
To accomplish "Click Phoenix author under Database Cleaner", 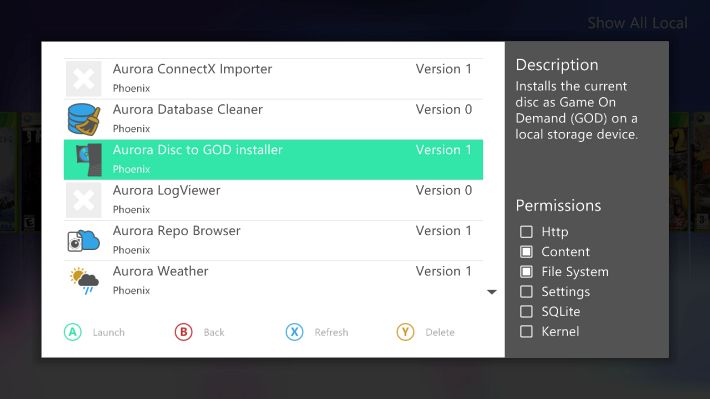I will (x=131, y=129).
